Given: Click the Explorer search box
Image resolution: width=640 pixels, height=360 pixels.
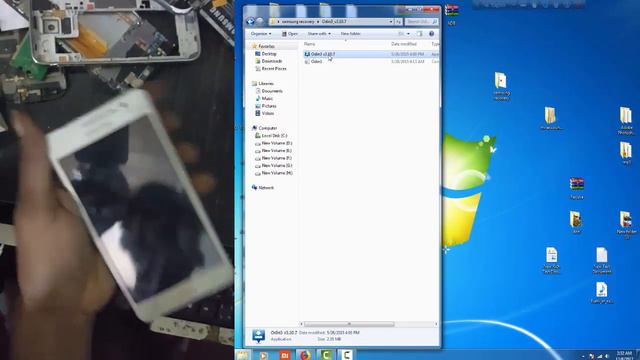Looking at the screenshot, I should [422, 22].
